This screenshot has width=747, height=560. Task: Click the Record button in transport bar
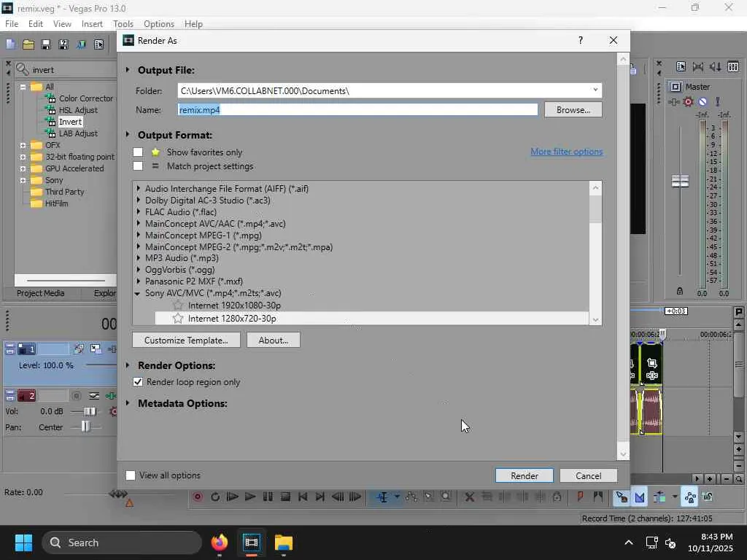click(197, 497)
